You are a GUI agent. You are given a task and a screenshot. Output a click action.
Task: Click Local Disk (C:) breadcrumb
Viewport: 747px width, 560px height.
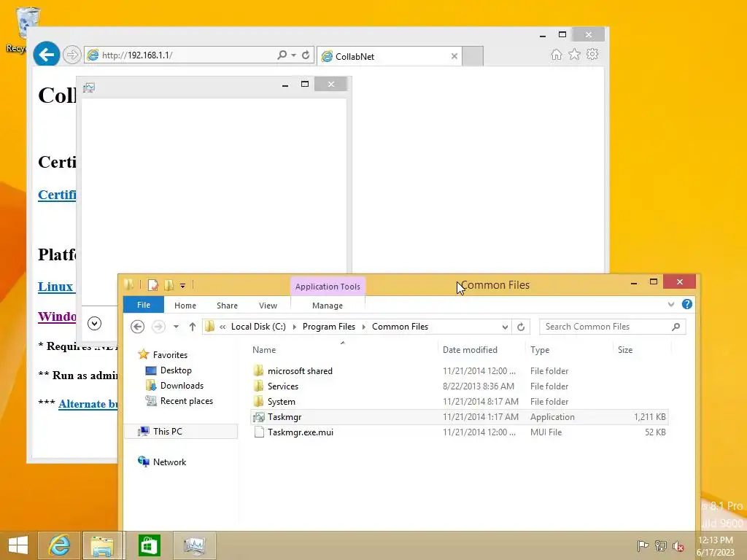click(x=258, y=327)
